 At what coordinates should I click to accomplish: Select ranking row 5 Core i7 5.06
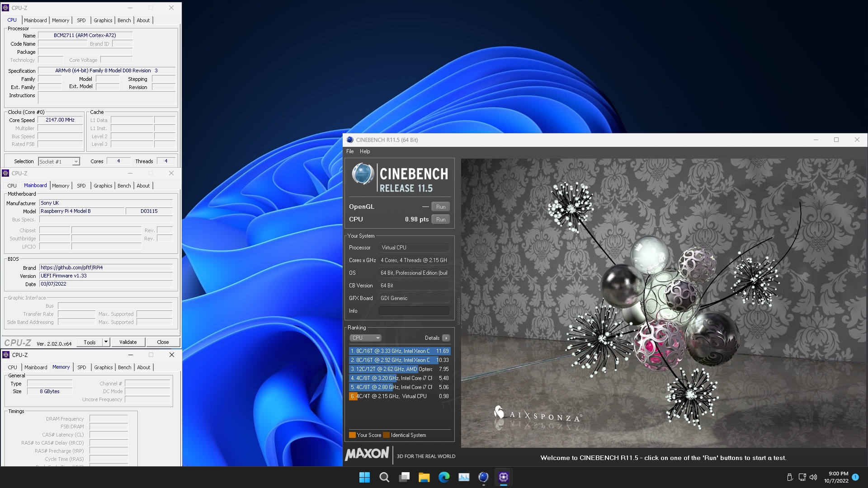400,387
